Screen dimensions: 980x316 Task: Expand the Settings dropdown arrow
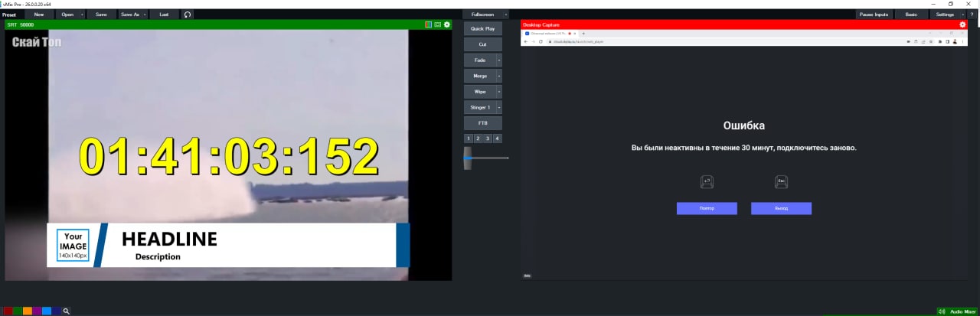click(962, 14)
